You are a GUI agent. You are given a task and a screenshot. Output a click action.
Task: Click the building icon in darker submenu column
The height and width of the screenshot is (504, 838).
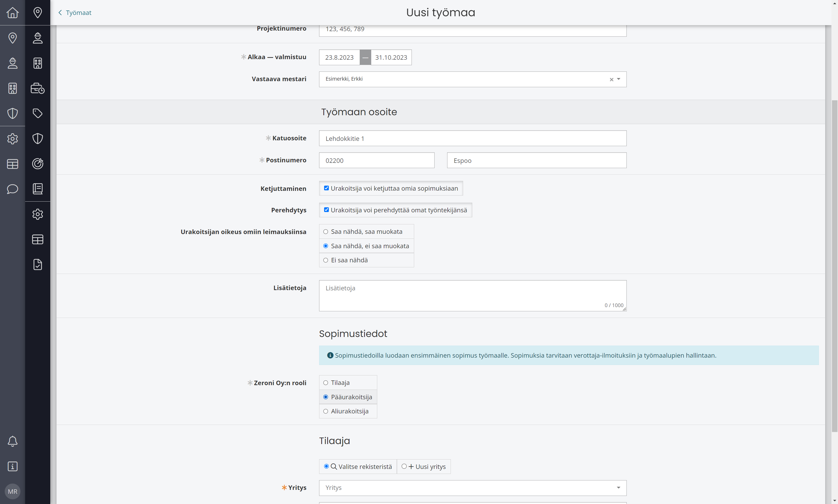pyautogui.click(x=38, y=63)
